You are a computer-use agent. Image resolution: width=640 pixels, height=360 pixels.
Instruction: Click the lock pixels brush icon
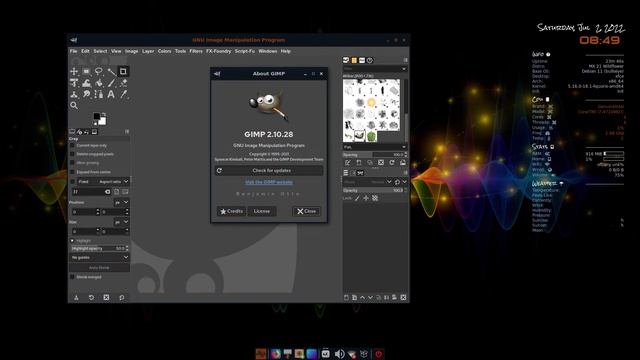(x=357, y=198)
